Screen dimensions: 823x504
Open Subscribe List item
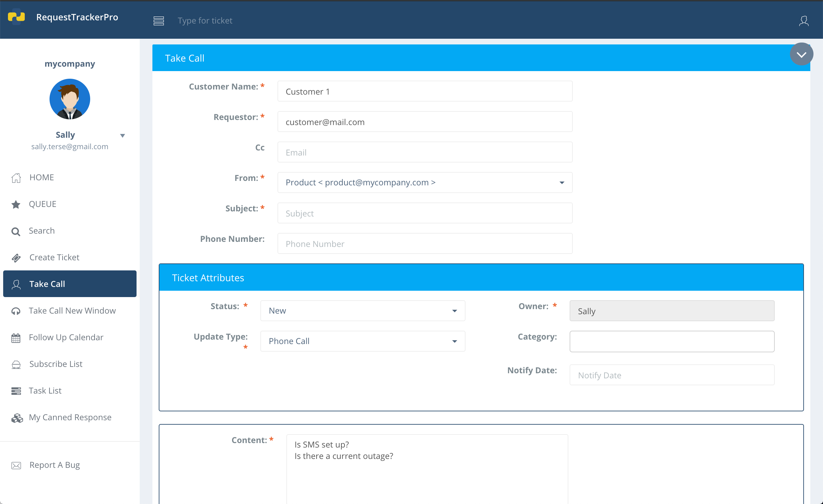70,364
